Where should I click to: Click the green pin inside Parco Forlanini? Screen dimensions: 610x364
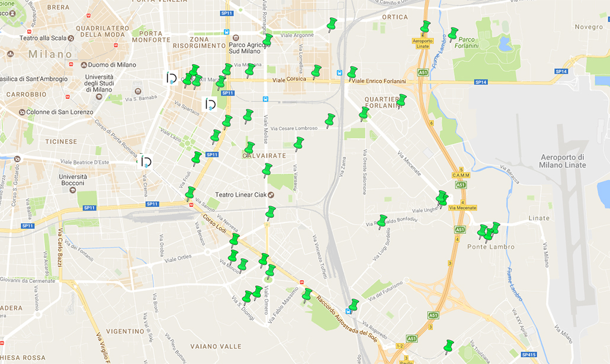click(454, 34)
